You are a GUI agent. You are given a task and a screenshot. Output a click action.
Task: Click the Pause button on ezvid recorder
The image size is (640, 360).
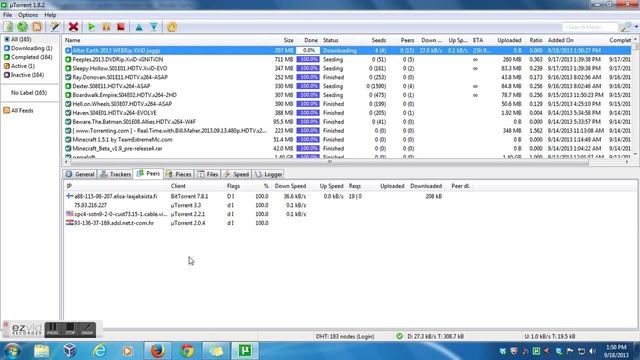point(52,329)
